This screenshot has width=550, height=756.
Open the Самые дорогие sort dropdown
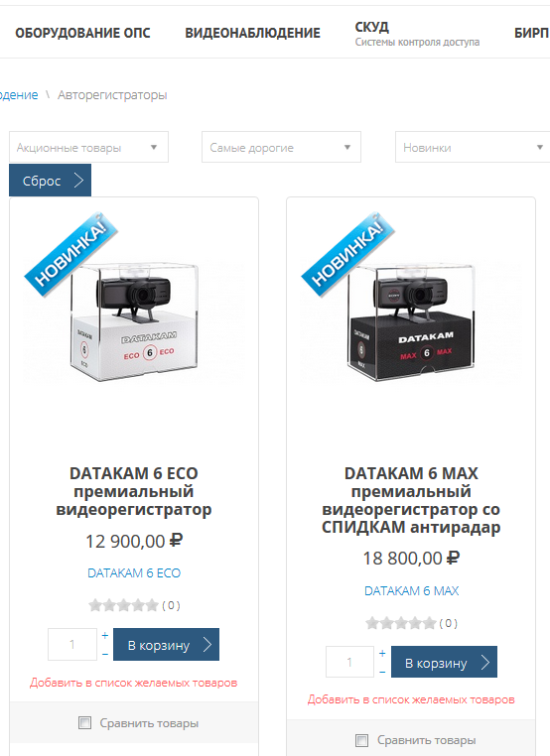click(x=281, y=147)
